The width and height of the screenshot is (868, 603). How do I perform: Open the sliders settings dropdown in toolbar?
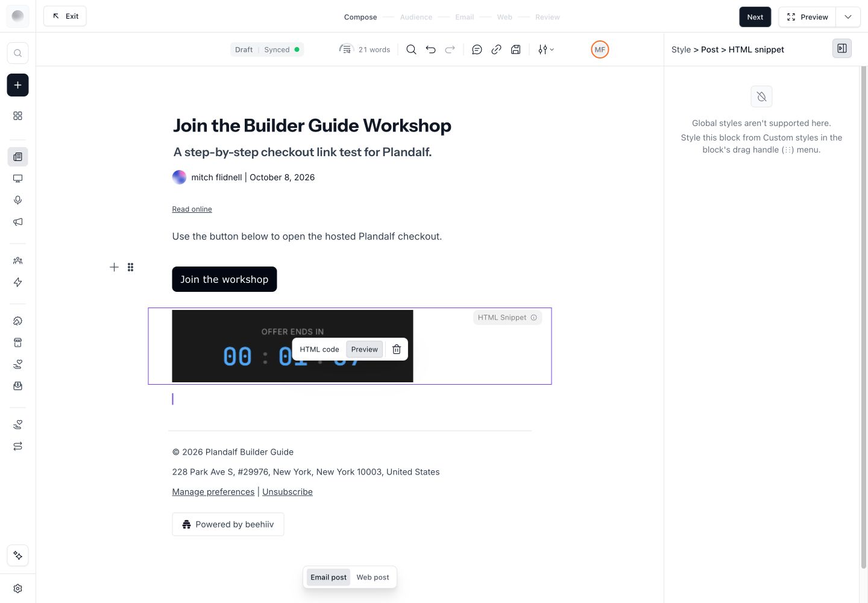[x=546, y=49]
